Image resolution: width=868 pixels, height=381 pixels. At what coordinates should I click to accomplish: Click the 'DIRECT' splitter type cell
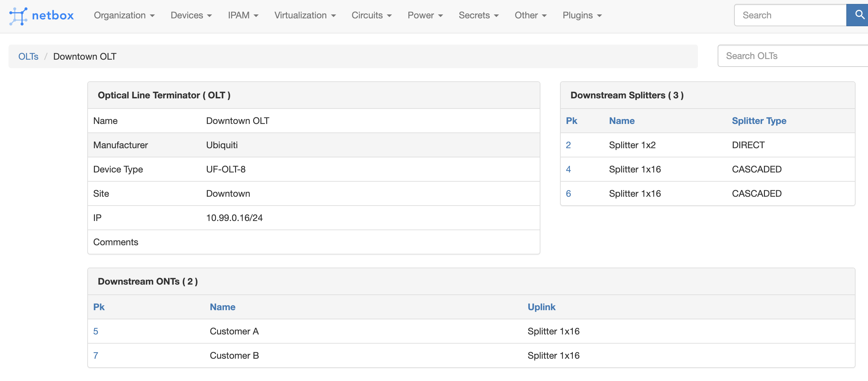coord(748,145)
